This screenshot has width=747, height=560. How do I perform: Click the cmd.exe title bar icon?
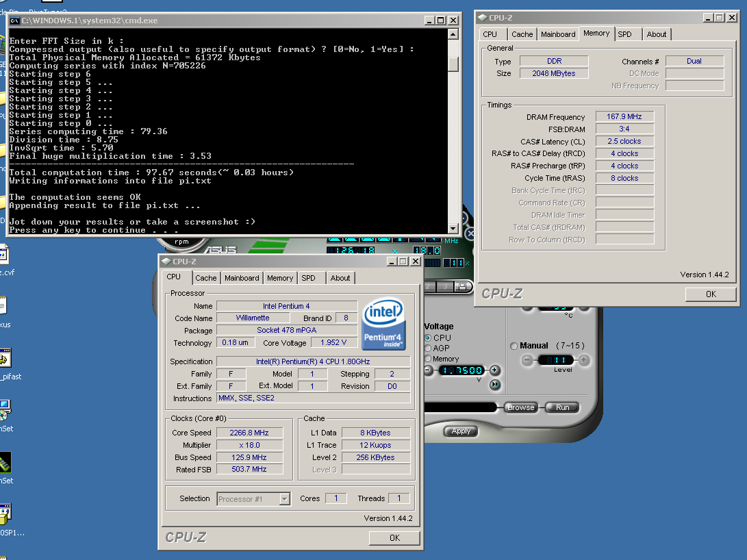point(14,21)
